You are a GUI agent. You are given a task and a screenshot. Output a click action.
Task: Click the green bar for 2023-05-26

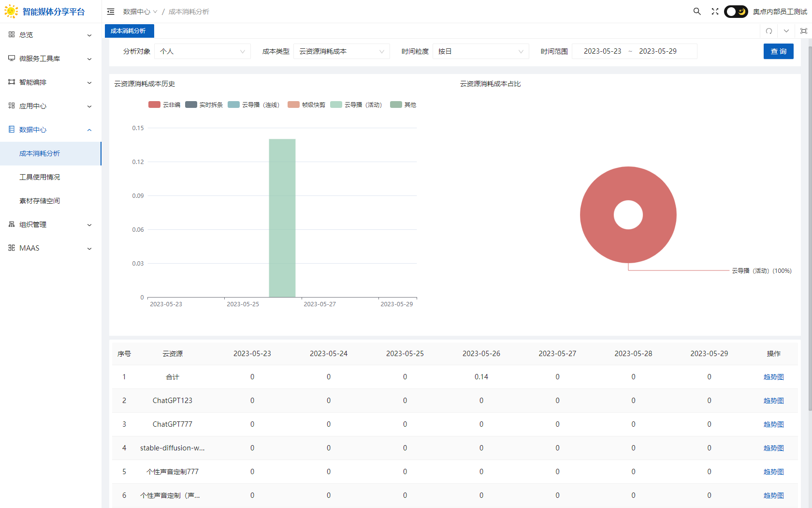coord(282,218)
